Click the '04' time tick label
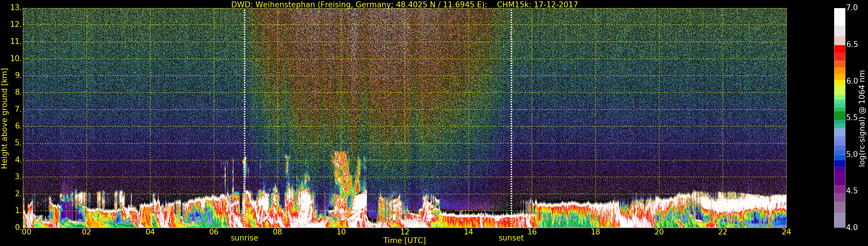This screenshot has height=246, width=868. pyautogui.click(x=150, y=232)
